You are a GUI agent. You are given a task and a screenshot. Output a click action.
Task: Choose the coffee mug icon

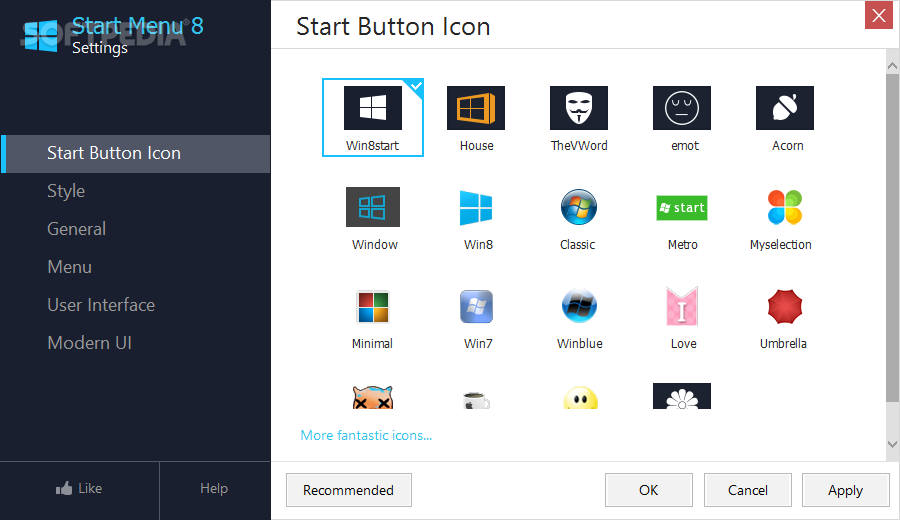tap(476, 400)
